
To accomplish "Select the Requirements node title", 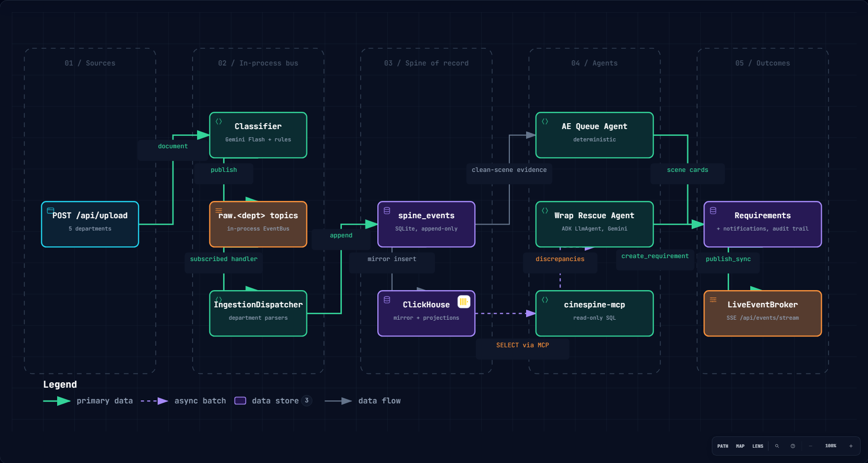I will 763,216.
